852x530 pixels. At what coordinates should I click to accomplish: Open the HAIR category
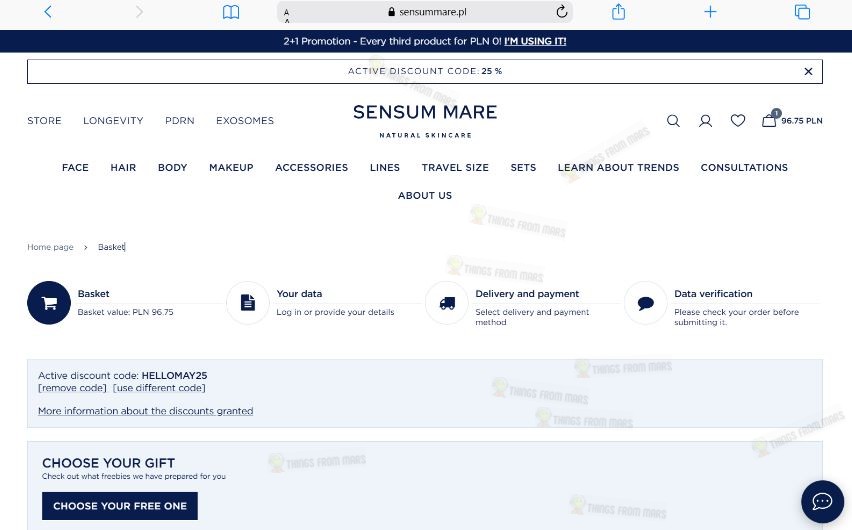click(123, 167)
